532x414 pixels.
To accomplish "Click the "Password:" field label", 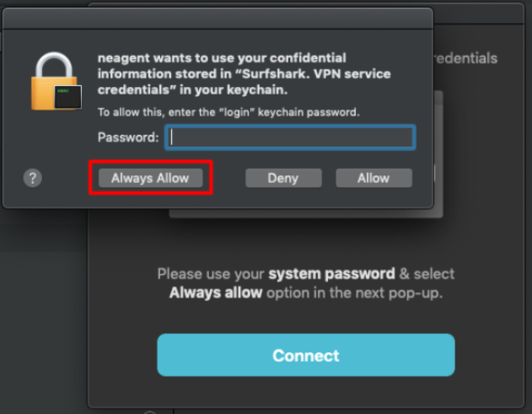I will [x=128, y=137].
